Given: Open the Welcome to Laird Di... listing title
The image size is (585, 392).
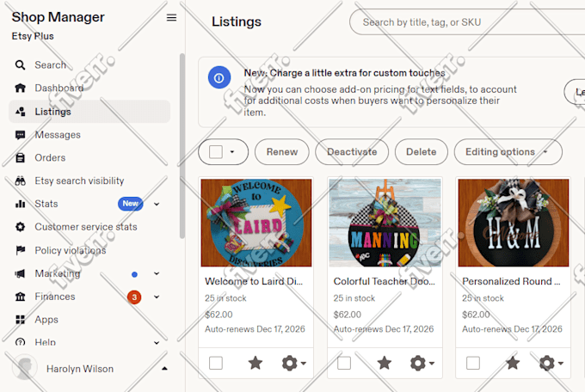Looking at the screenshot, I should coord(254,281).
